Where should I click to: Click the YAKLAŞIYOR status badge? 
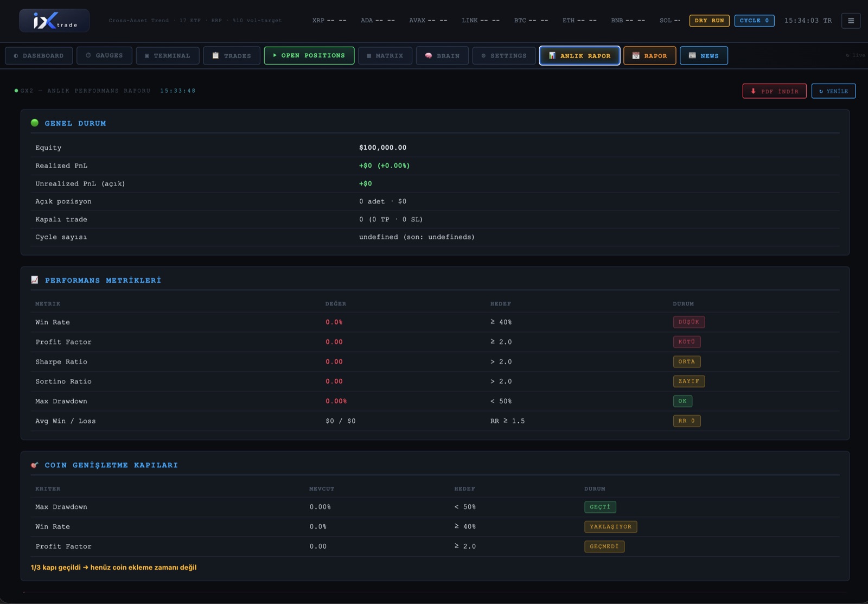coord(611,526)
